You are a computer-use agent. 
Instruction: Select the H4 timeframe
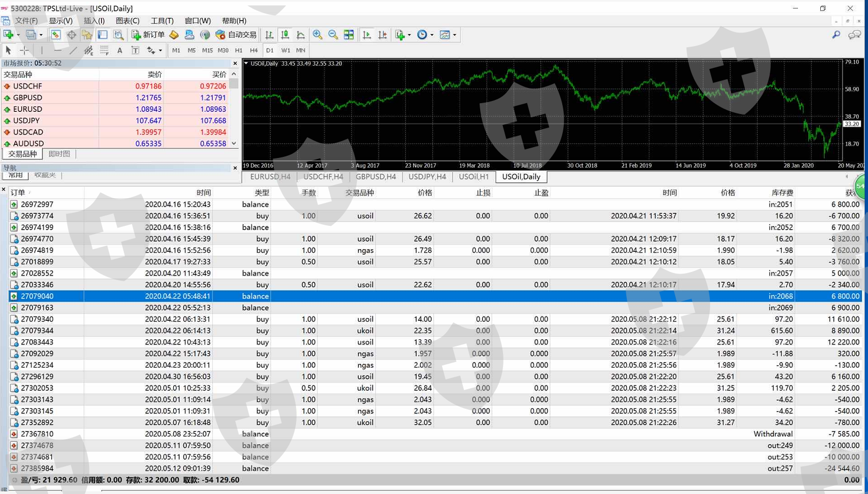coord(254,50)
